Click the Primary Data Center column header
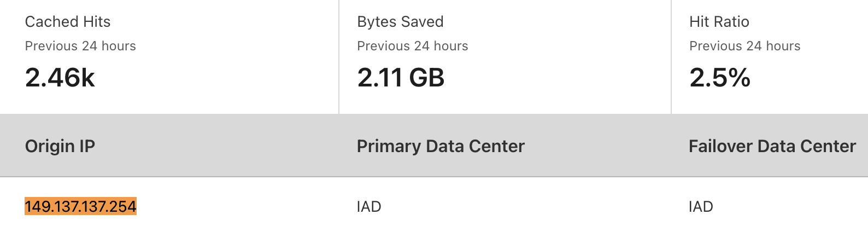 tap(441, 146)
